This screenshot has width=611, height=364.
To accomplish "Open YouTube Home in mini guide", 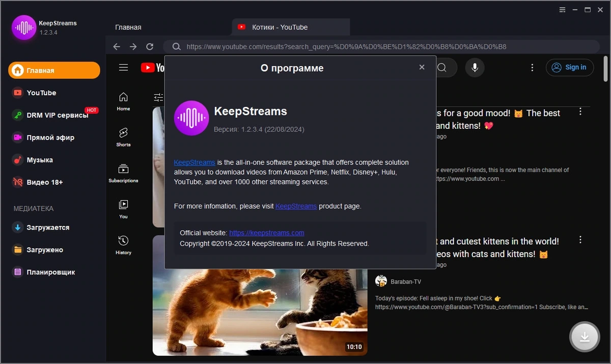I will coord(123,102).
